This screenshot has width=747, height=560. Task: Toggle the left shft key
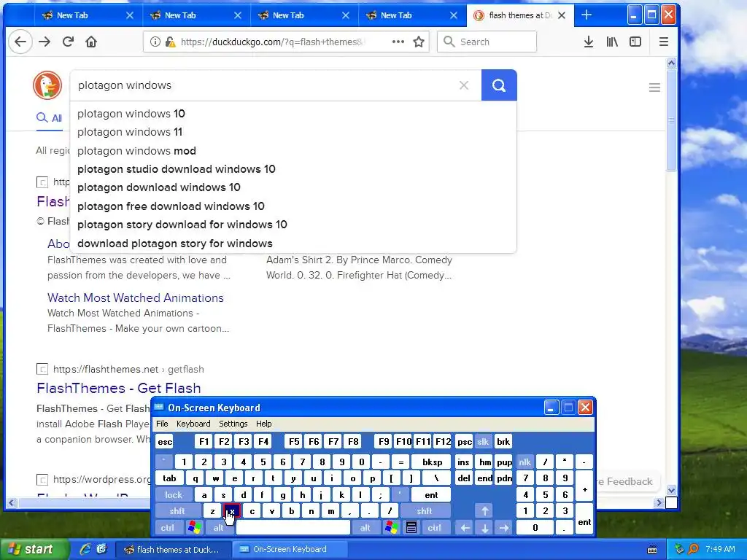(177, 511)
